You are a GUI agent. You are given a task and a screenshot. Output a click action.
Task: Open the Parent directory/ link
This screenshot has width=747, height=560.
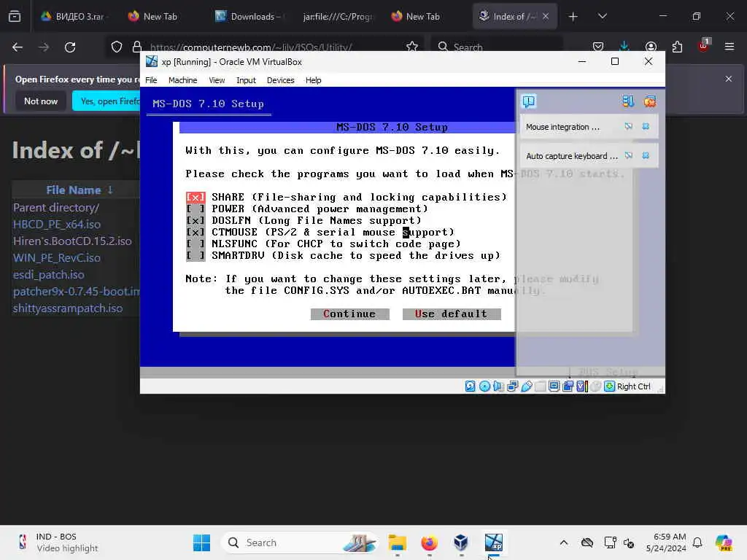[x=55, y=208]
